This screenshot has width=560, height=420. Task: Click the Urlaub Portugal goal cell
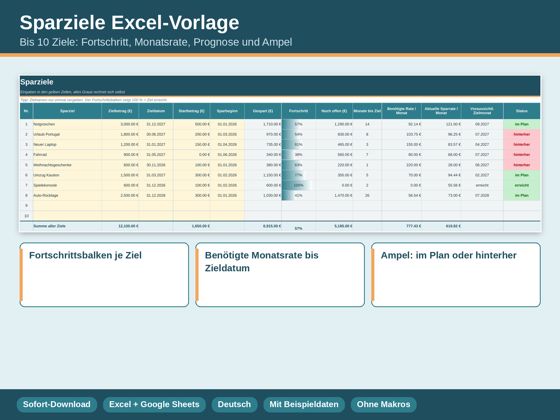[67, 134]
